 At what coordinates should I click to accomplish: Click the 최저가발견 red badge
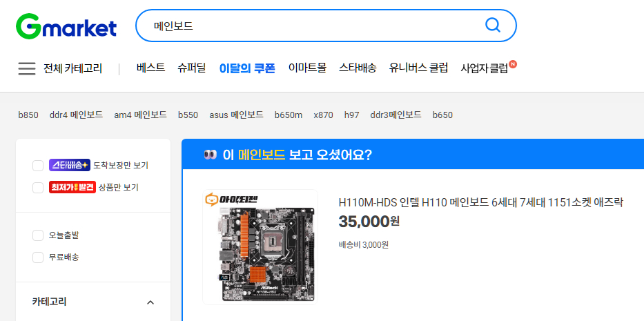[x=72, y=187]
